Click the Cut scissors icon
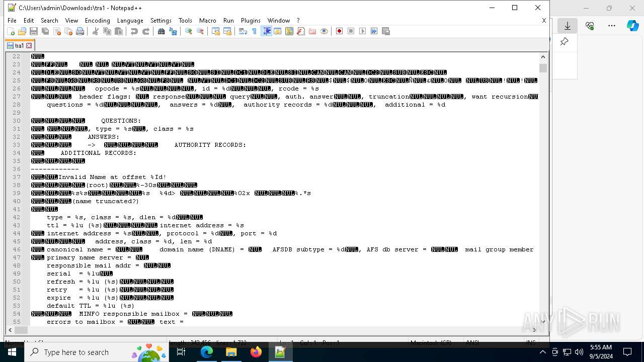This screenshot has height=362, width=644. [x=96, y=31]
